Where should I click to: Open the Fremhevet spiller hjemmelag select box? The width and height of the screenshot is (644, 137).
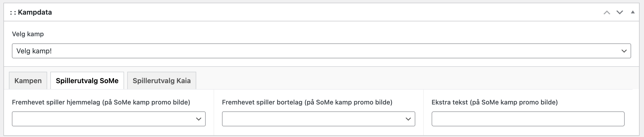pyautogui.click(x=105, y=119)
